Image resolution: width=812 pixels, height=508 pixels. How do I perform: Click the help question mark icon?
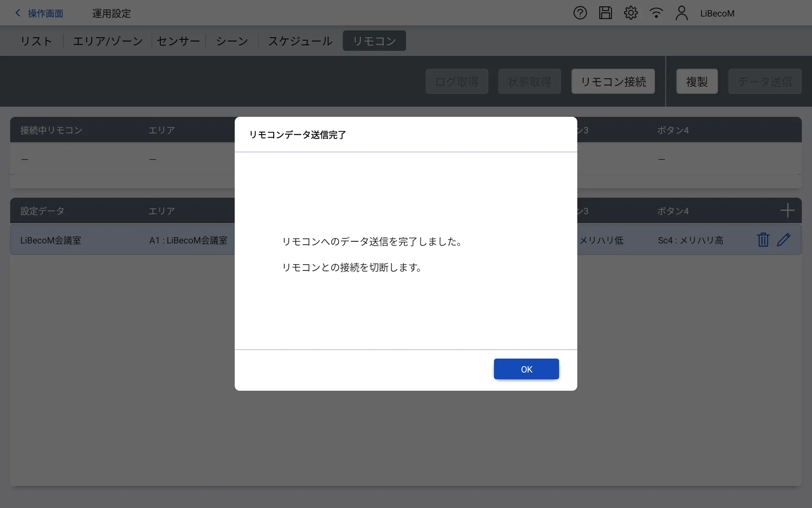pos(580,13)
